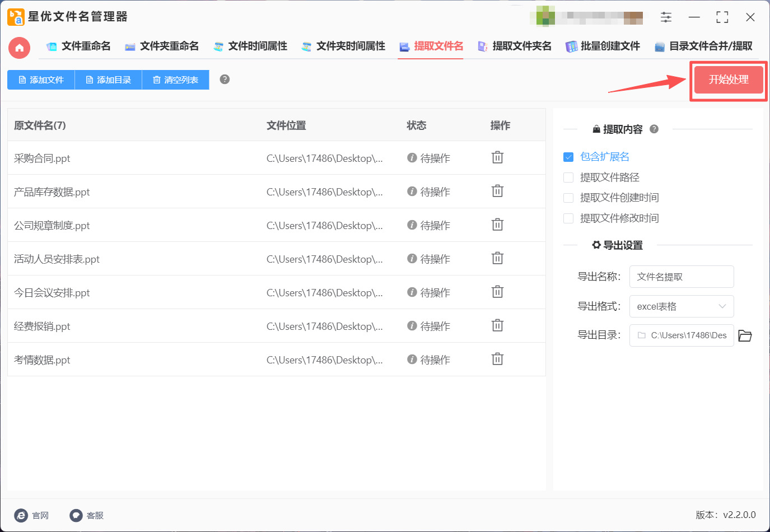Click the 导出目录 path field
The height and width of the screenshot is (532, 770).
(x=682, y=335)
